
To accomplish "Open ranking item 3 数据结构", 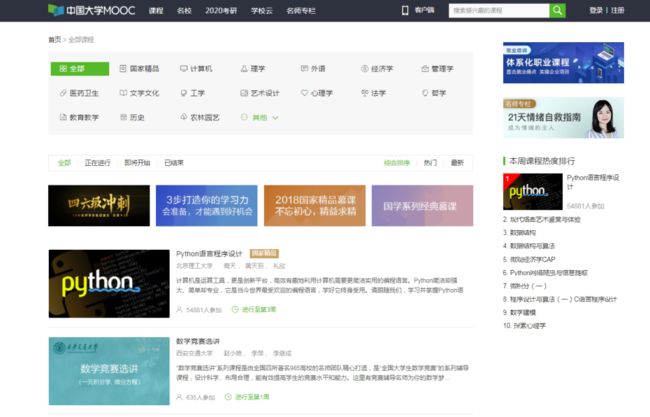I will pyautogui.click(x=519, y=233).
